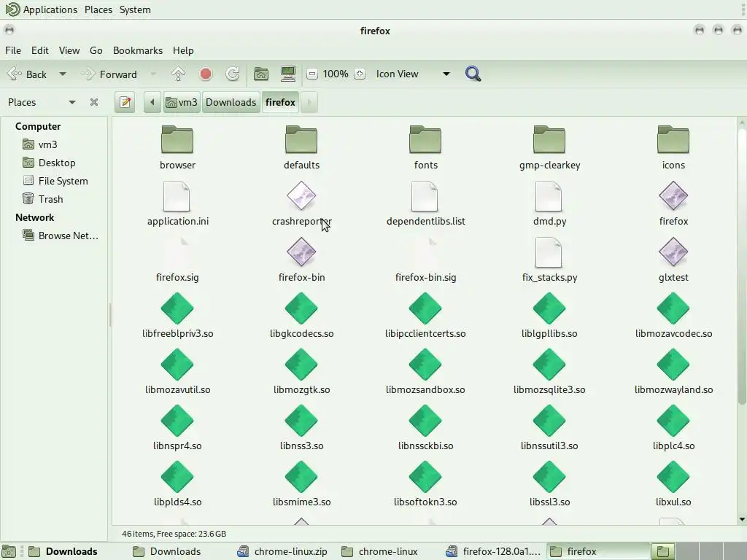747x560 pixels.
Task: Click the Back button
Action: pos(28,74)
